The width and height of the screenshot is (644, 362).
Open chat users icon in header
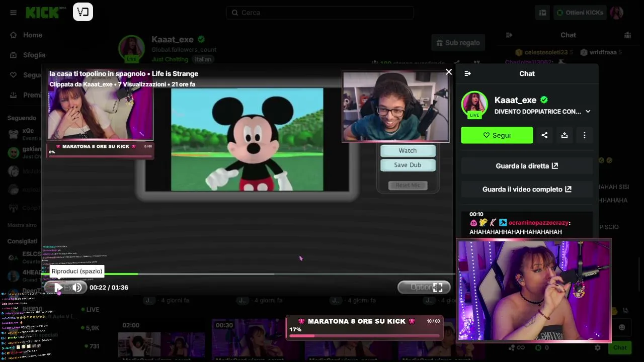(627, 35)
